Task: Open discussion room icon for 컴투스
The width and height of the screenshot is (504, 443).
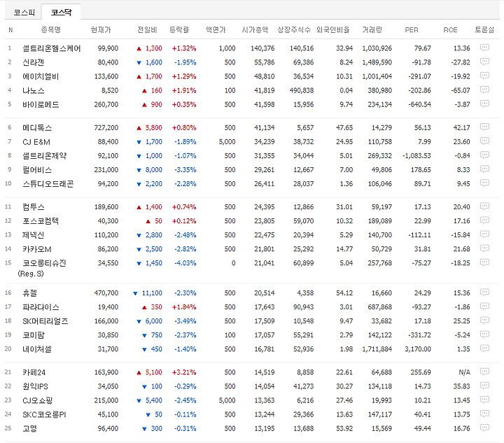Action: point(484,206)
